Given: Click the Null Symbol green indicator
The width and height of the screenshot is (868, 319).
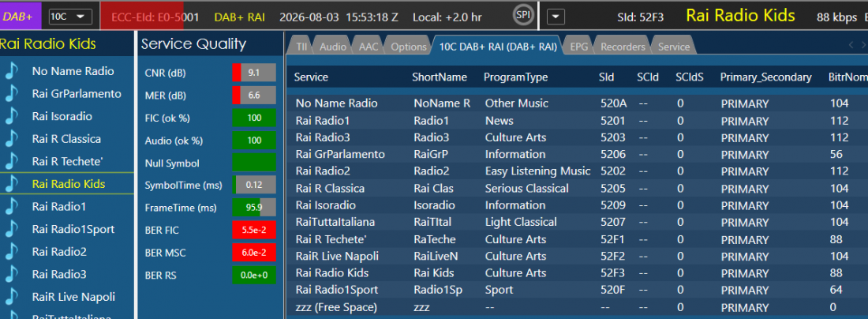Looking at the screenshot, I should (254, 163).
